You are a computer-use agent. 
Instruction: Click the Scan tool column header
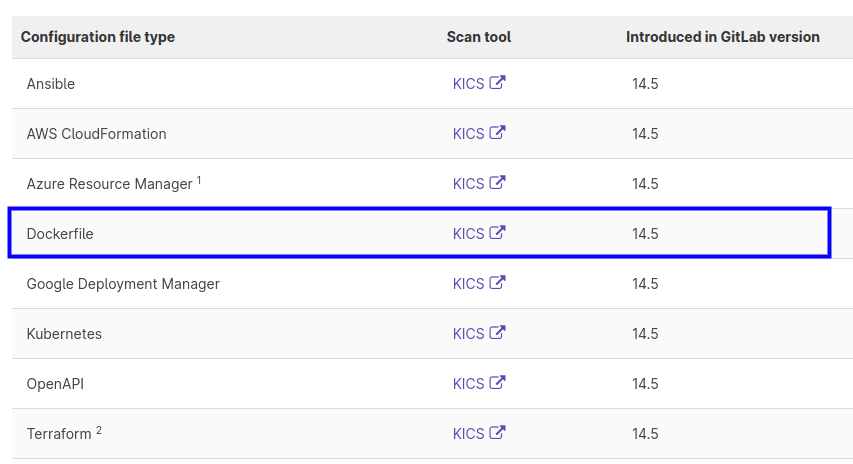point(479,37)
